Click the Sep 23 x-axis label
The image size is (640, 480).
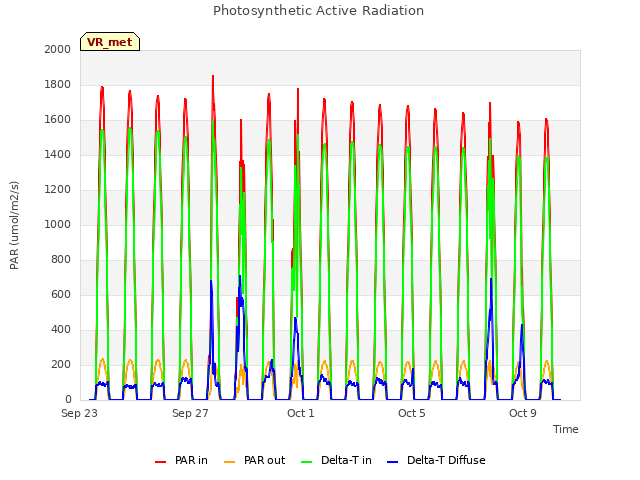[79, 413]
